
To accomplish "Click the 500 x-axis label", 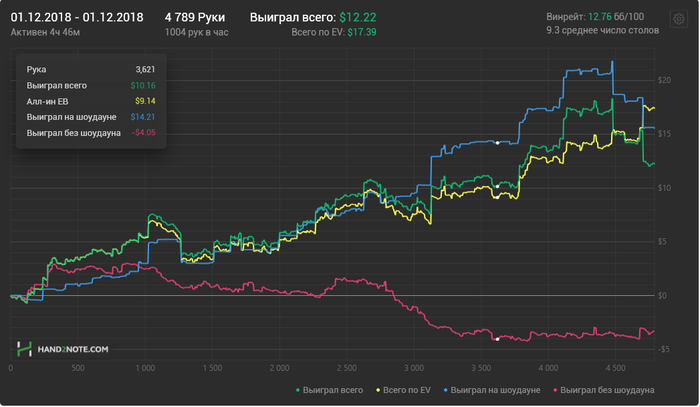I will pyautogui.click(x=78, y=368).
